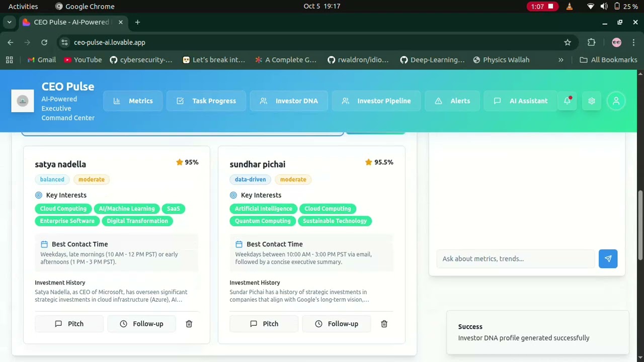Viewport: 644px width, 362px height.
Task: Reload the page
Action: point(44,42)
